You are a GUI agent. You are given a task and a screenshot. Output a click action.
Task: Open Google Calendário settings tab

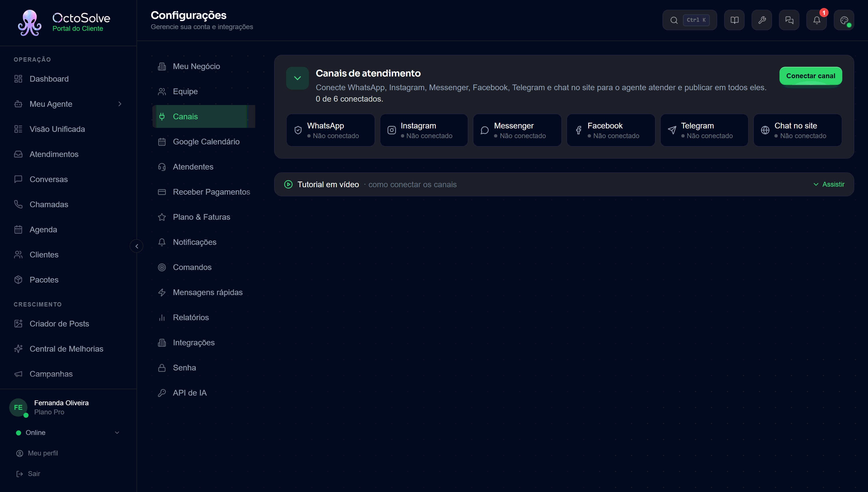coord(204,142)
